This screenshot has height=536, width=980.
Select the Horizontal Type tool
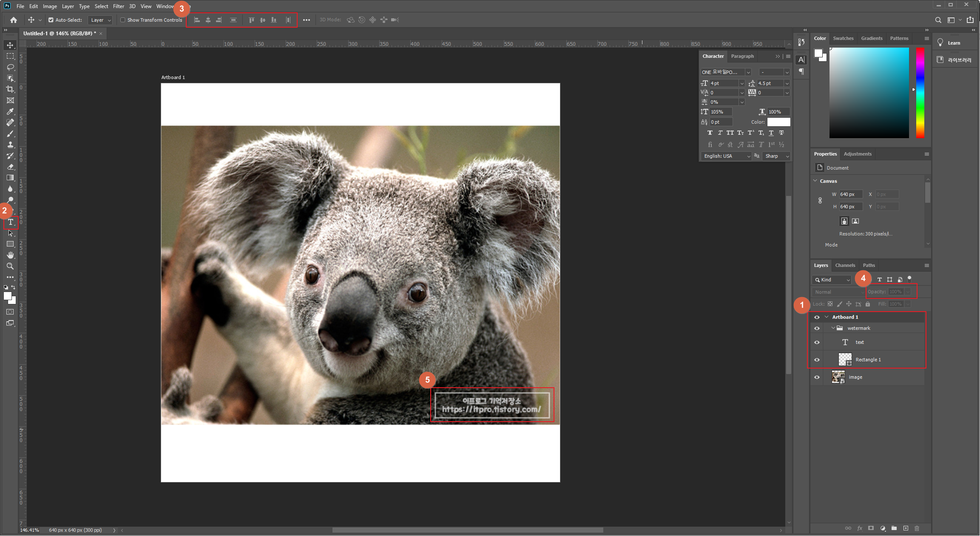pos(11,222)
